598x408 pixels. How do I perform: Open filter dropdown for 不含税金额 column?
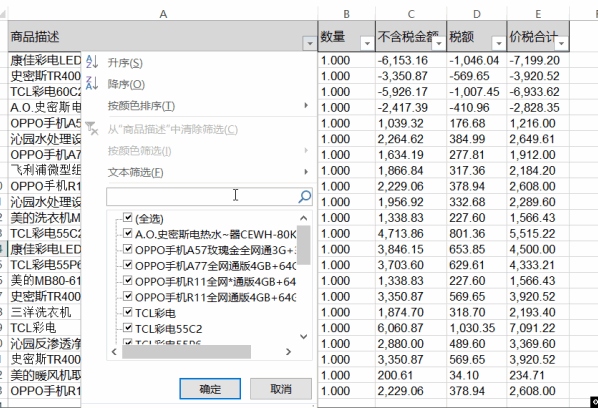point(439,44)
